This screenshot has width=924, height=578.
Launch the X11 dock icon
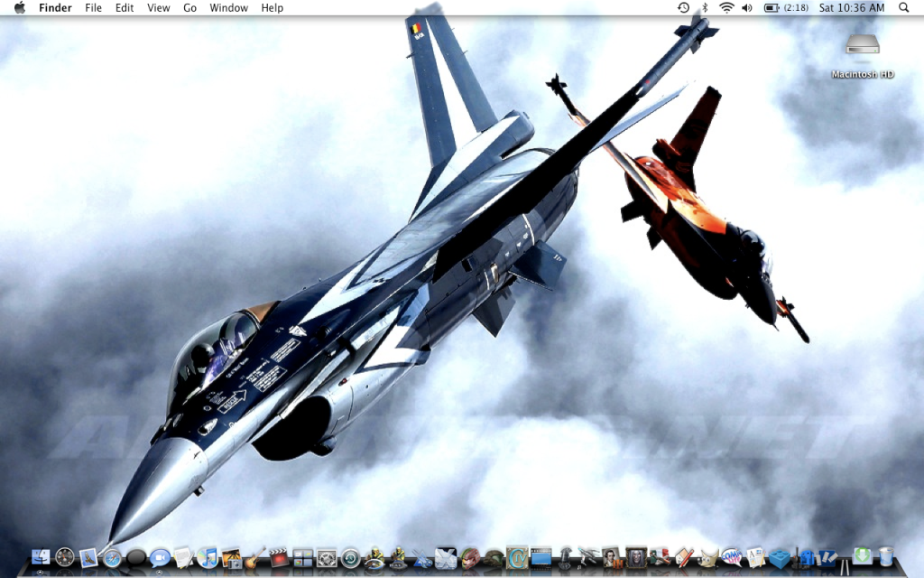(x=446, y=557)
